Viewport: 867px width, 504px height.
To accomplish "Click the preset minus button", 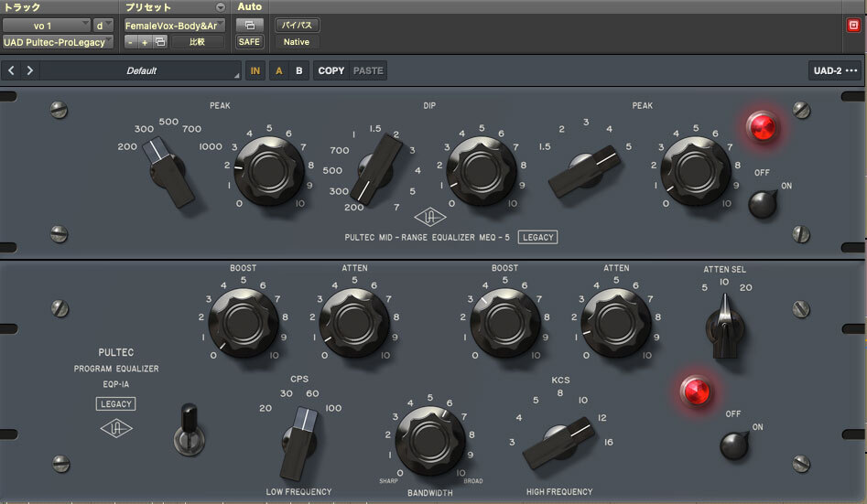I will coord(131,42).
